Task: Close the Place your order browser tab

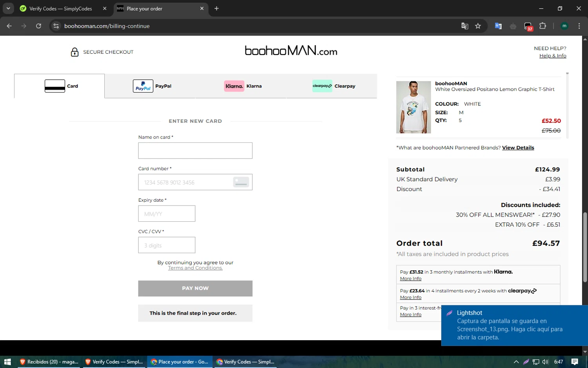Action: (x=202, y=9)
